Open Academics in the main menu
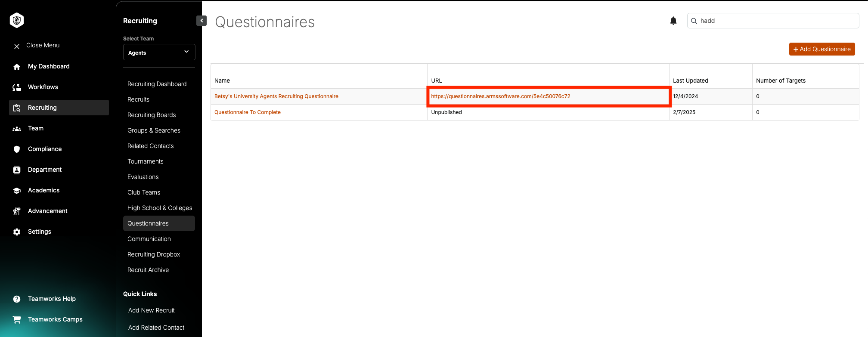Viewport: 868px width, 337px height. (x=44, y=190)
